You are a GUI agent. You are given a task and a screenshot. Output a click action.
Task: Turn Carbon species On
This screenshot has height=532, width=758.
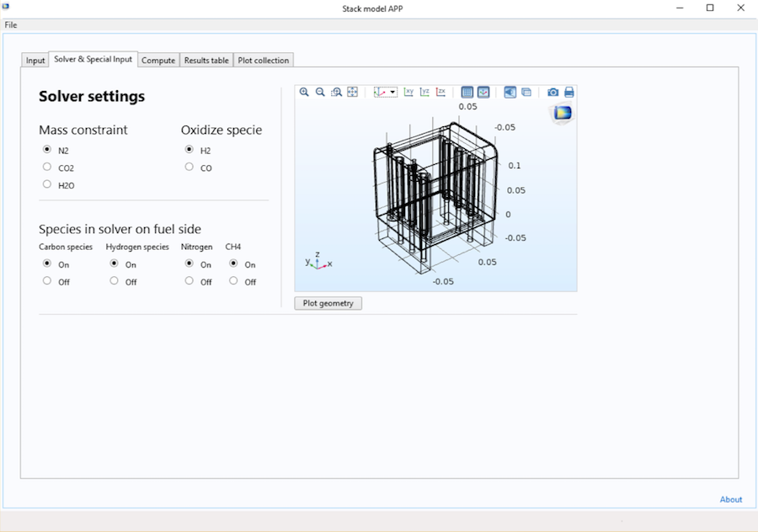47,263
